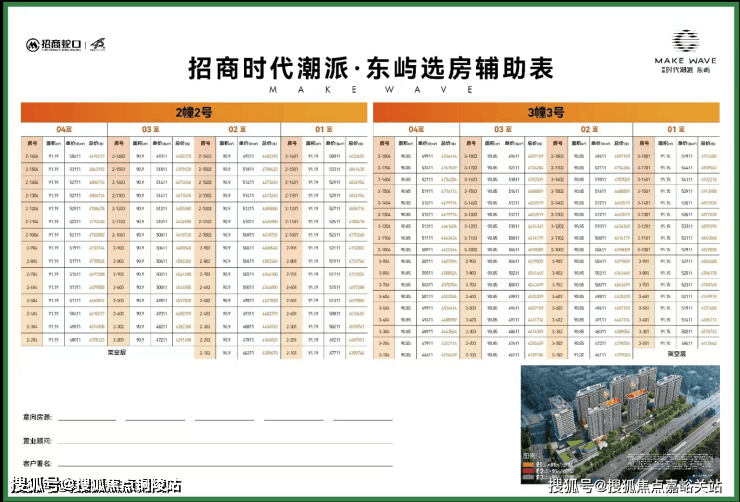Select room 3-1701 in 3幢3号
The width and height of the screenshot is (740, 502).
(644, 168)
